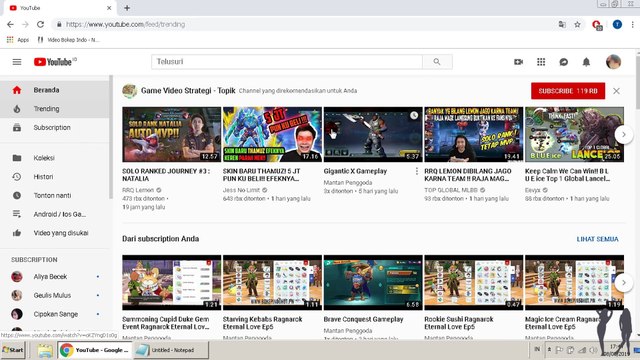
Task: Open Gigantic X Gameplay thumbnail
Action: click(373, 134)
